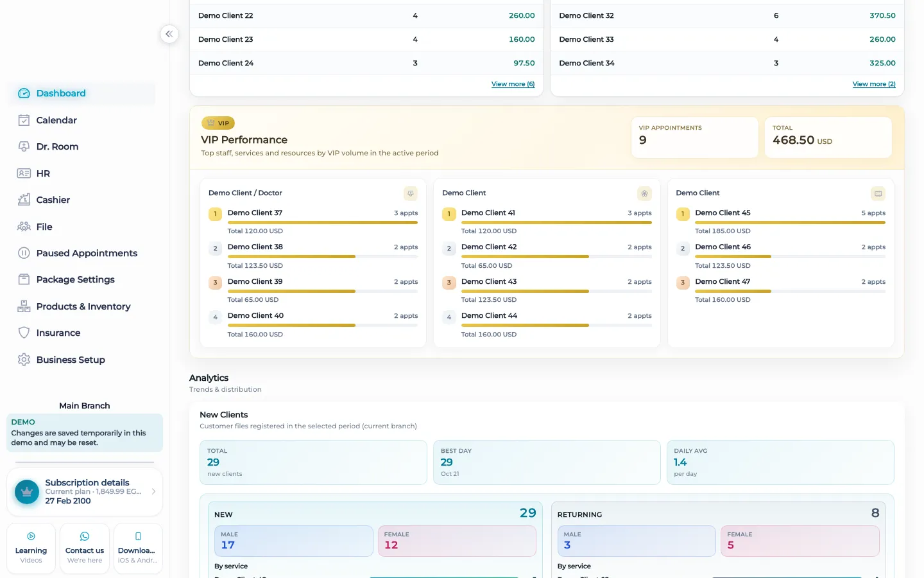
Task: Click the Dr. Room sidebar icon
Action: [x=24, y=146]
